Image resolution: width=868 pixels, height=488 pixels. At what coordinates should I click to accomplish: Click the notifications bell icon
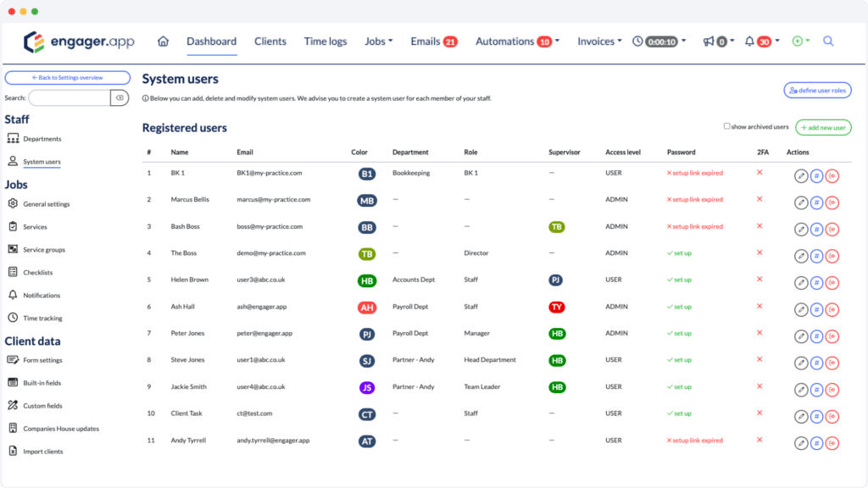pos(749,42)
